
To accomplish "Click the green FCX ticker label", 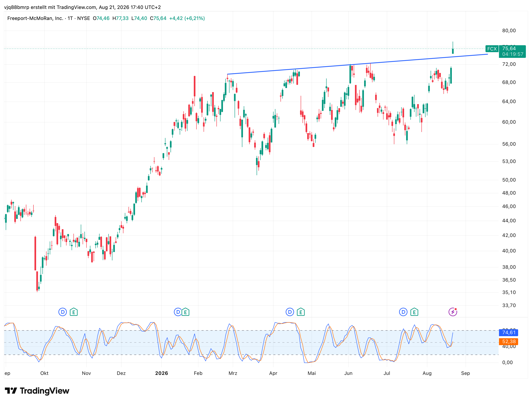I will point(492,49).
